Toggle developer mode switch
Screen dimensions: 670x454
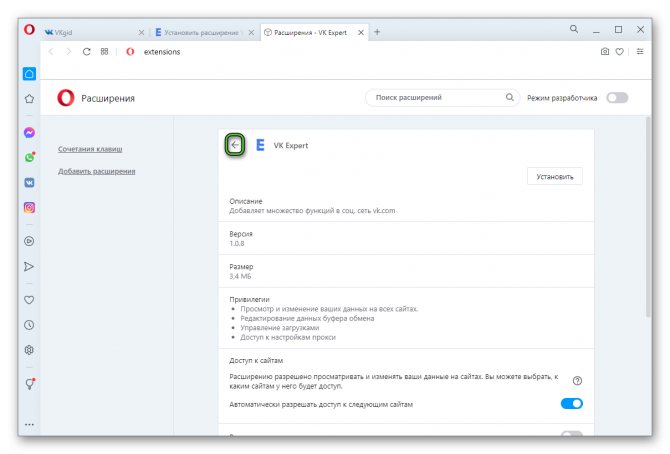pyautogui.click(x=617, y=98)
